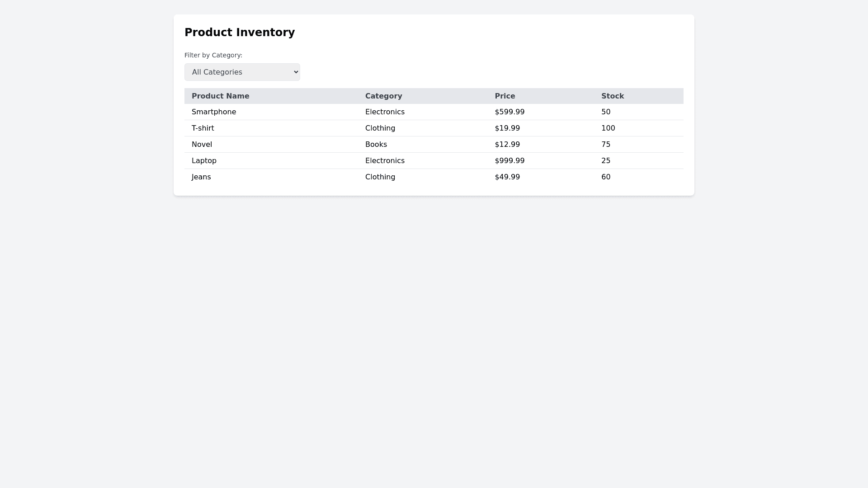
Task: Click the $999.99 price cell
Action: click(x=509, y=161)
